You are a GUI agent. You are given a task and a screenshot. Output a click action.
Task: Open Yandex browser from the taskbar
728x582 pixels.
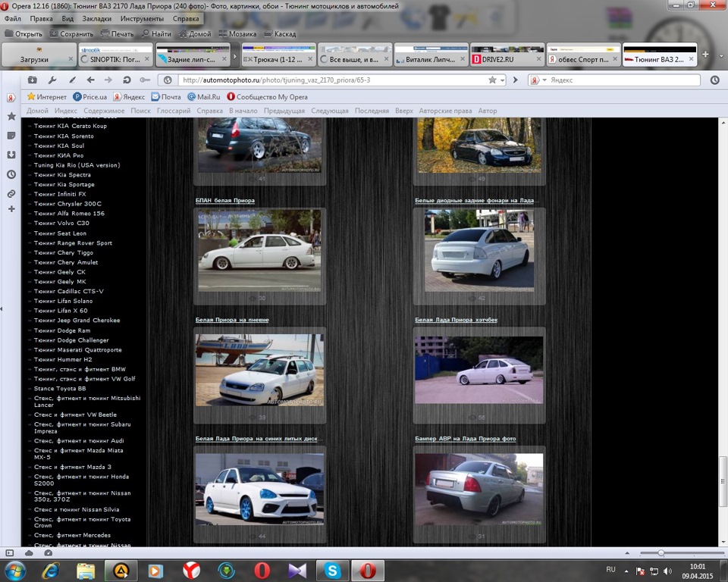pos(191,571)
